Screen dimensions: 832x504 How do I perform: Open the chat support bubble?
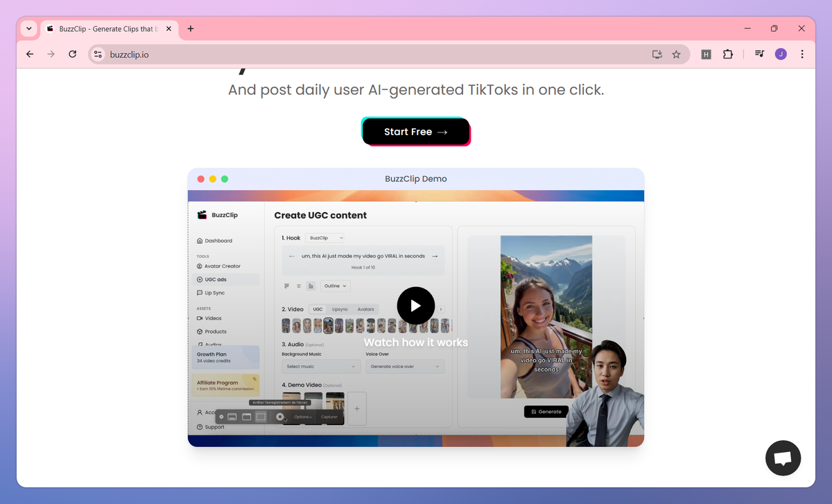(x=783, y=458)
